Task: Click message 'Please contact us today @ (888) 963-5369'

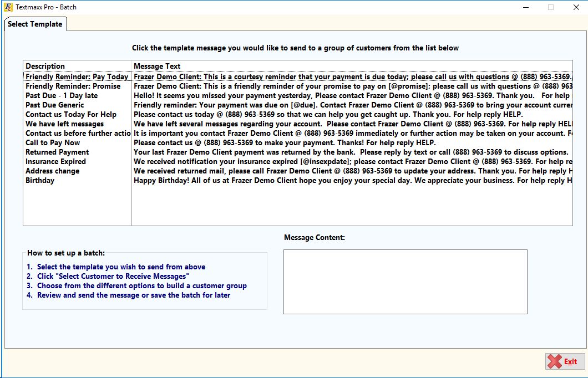Action: click(328, 114)
